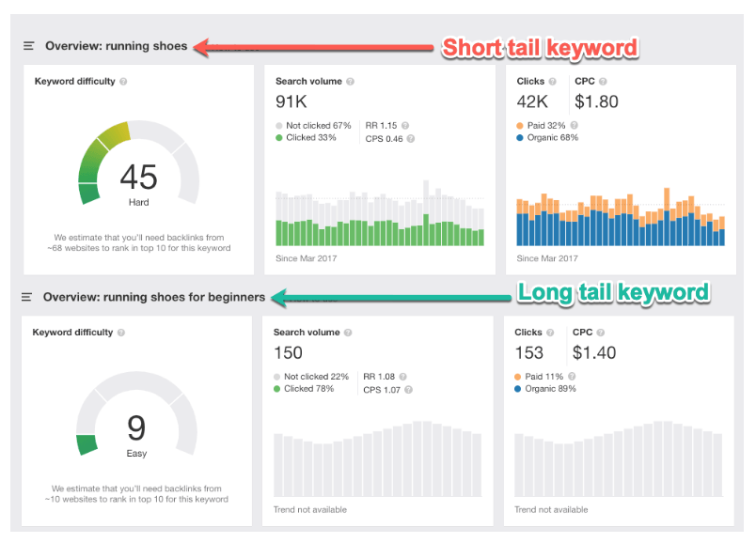Click help icon next to Search volume 150
The height and width of the screenshot is (543, 756).
(348, 333)
